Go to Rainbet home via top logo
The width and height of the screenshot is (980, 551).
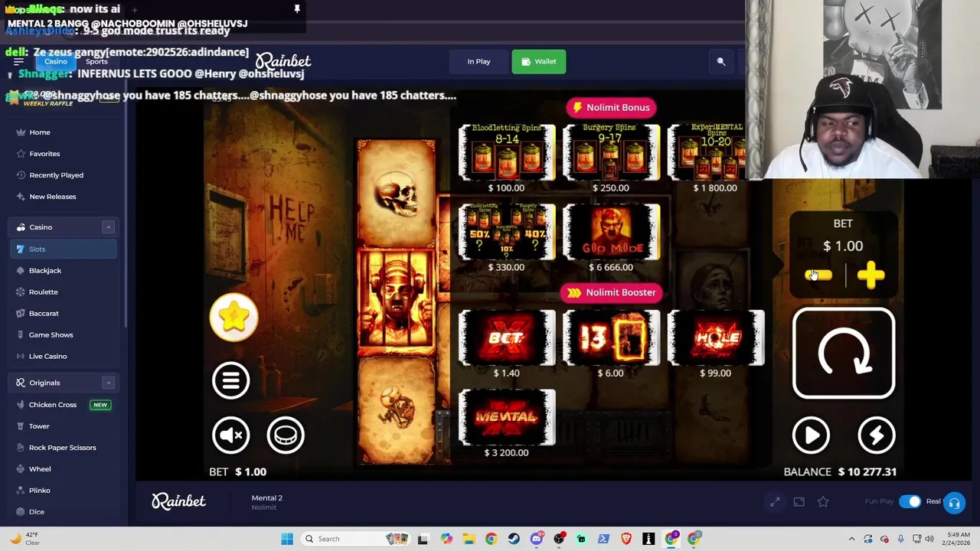click(283, 61)
